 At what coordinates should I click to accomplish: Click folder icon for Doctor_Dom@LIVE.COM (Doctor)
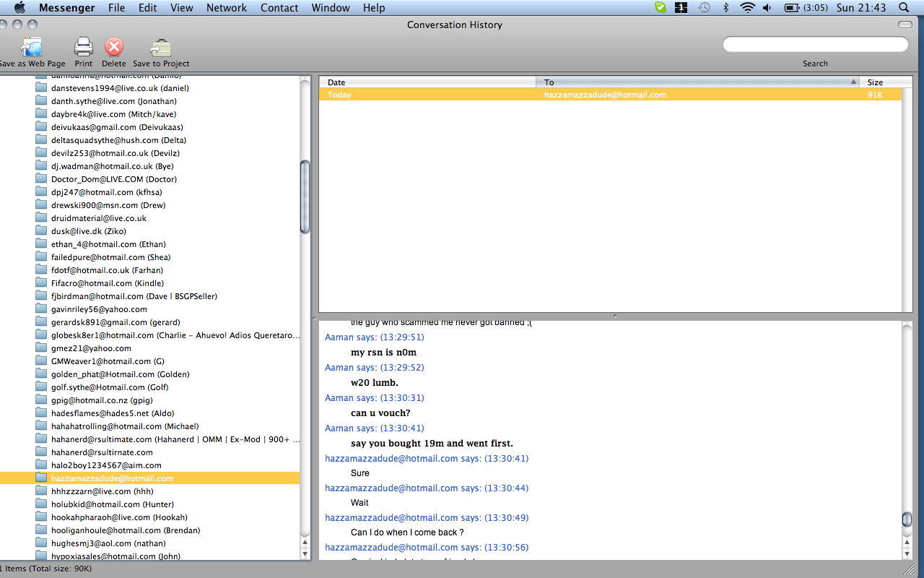pos(41,179)
